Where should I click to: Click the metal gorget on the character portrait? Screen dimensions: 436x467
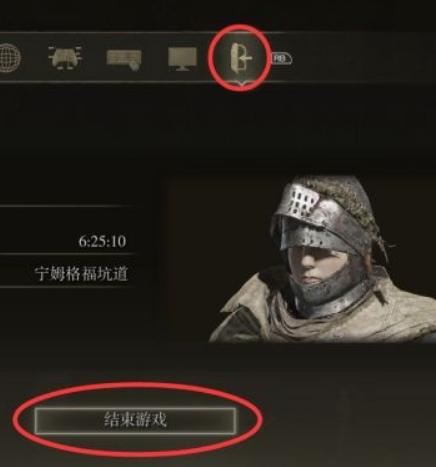tap(328, 293)
